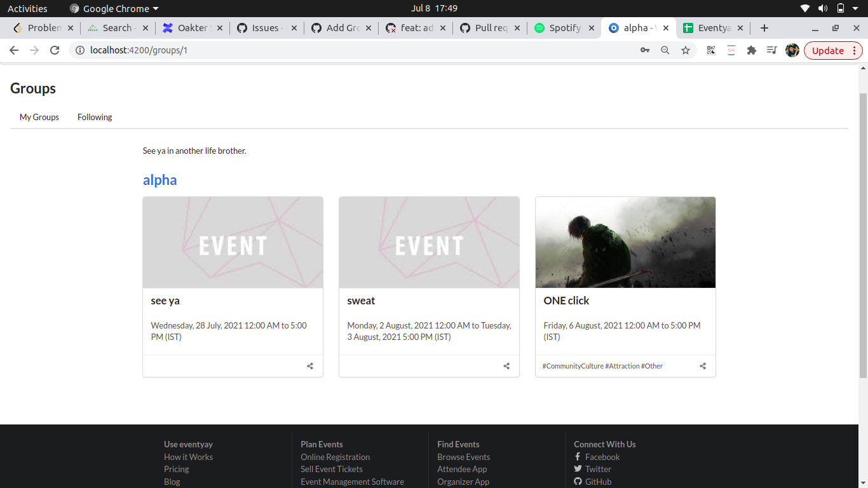This screenshot has height=488, width=868.
Task: Bookmark this page with the star
Action: [686, 50]
